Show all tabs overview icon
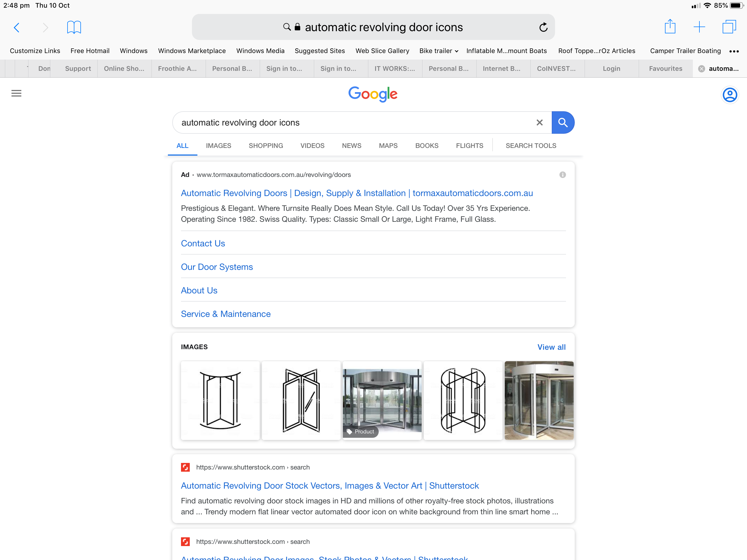Screen dimensions: 747x560 pyautogui.click(x=729, y=27)
